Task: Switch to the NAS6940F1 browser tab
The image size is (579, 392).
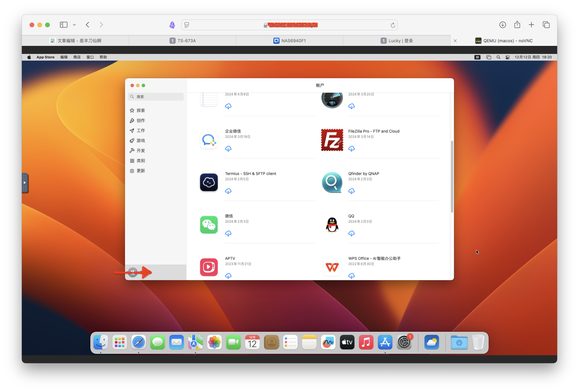Action: pos(289,41)
